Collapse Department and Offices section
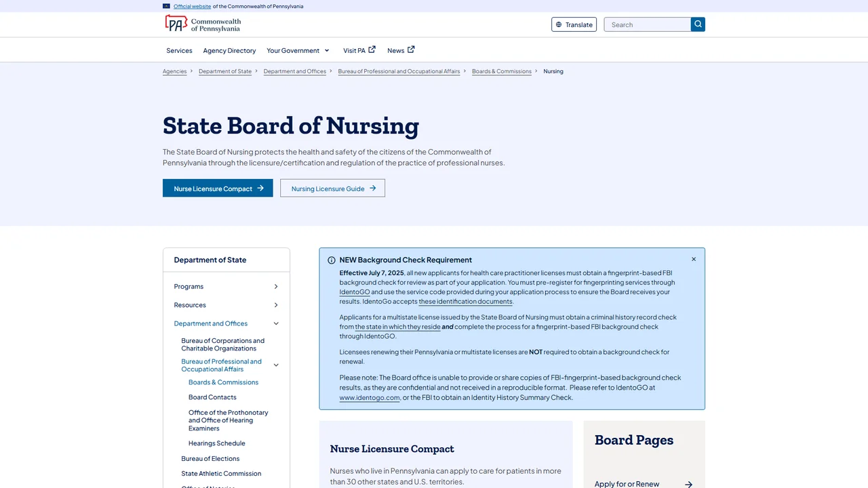868x488 pixels. 276,324
